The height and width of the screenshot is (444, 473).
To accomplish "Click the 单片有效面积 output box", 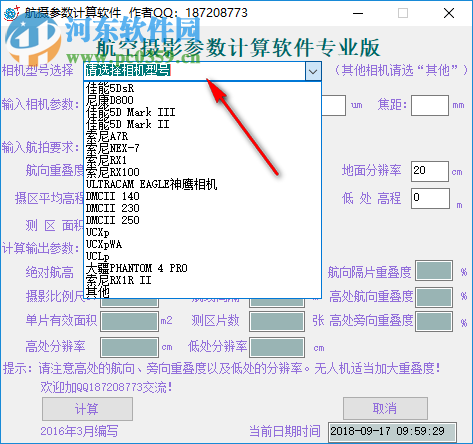I will click(130, 321).
